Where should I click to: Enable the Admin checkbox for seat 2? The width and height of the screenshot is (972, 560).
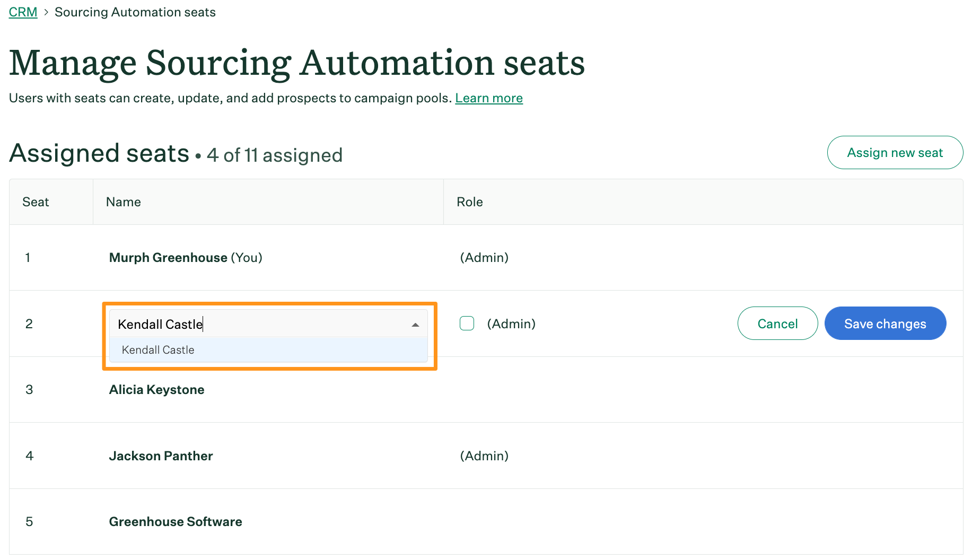tap(466, 323)
